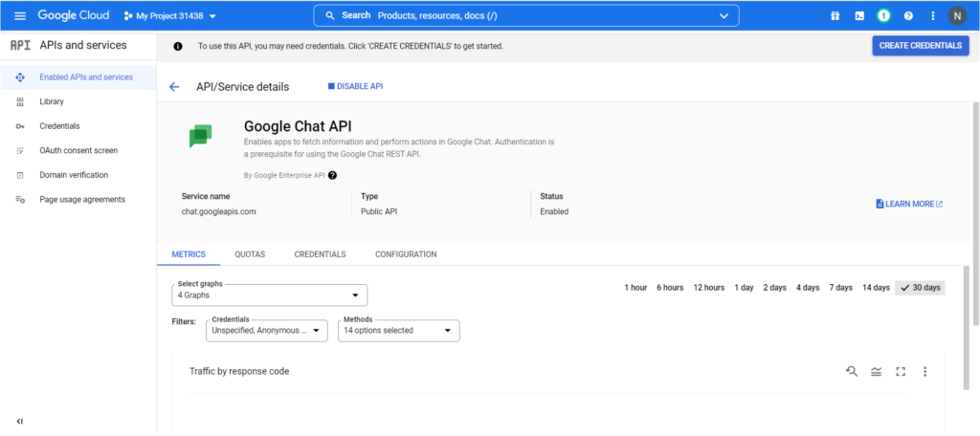View traffic chart in full screen
Screen dimensions: 980x436
(x=900, y=371)
